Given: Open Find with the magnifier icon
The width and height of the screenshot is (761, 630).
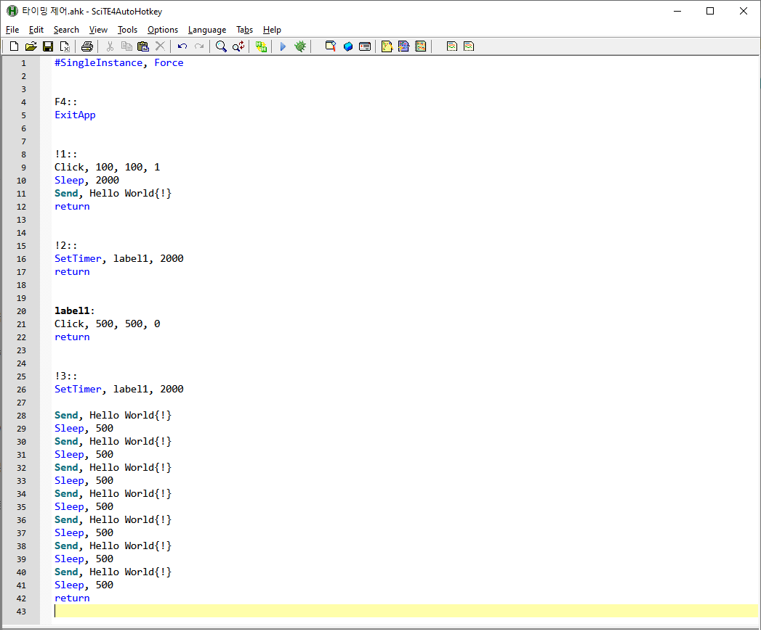Looking at the screenshot, I should click(x=221, y=47).
